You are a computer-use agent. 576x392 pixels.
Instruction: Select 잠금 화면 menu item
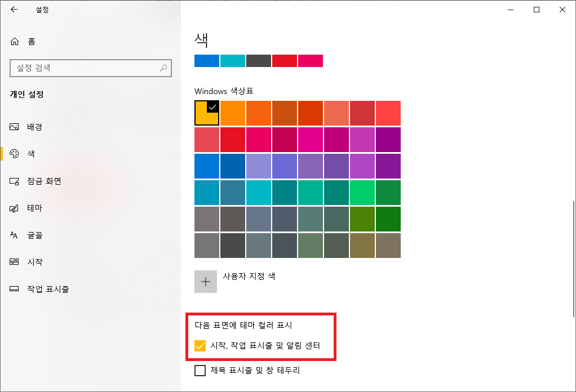coord(44,181)
